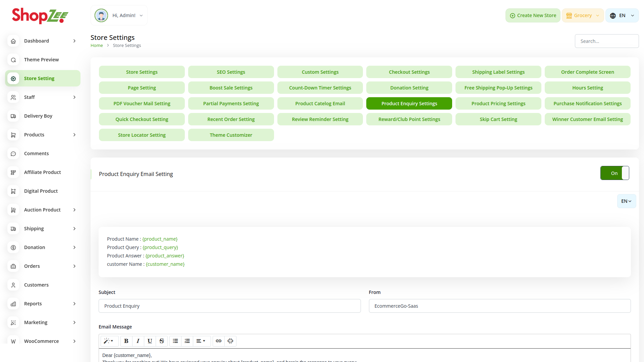This screenshot has width=644, height=362.
Task: Insert a link using the editor link icon
Action: click(218, 341)
